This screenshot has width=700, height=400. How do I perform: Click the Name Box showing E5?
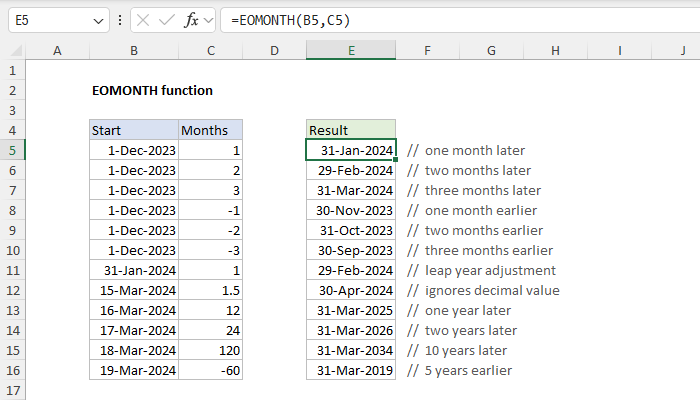[59, 20]
